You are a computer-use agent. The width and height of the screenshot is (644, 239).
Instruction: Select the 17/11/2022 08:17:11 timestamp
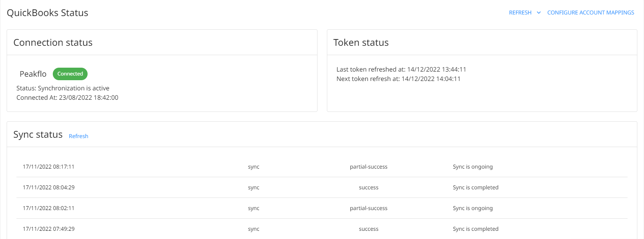pyautogui.click(x=48, y=167)
